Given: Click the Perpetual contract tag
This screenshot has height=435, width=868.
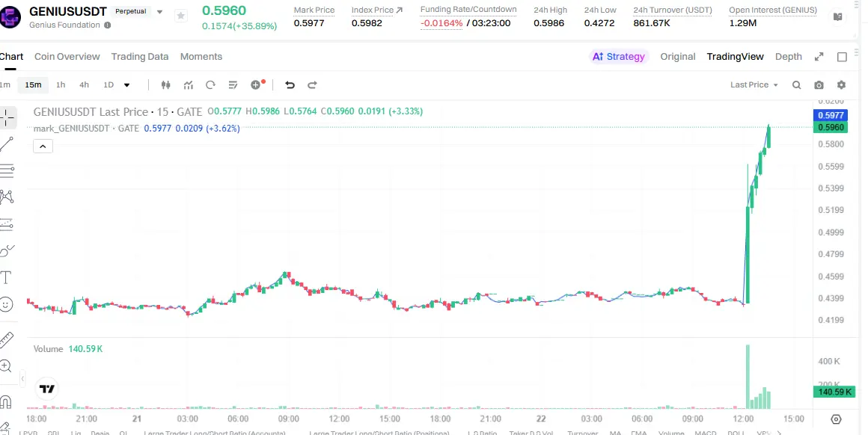Looking at the screenshot, I should pyautogui.click(x=131, y=12).
